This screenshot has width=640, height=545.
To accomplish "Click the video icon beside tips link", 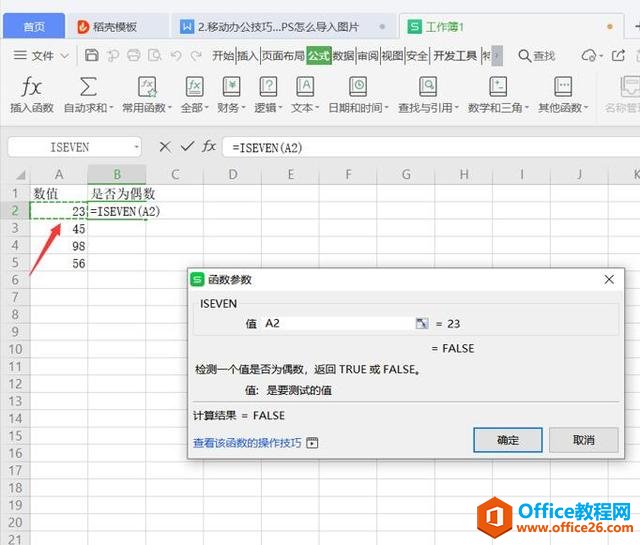I will coord(312,443).
